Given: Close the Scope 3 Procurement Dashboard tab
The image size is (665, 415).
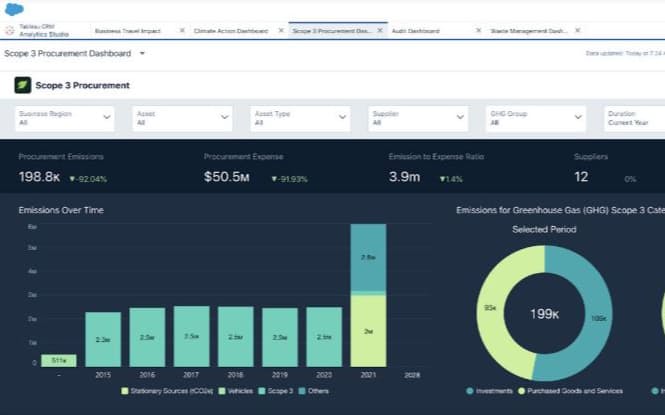Looking at the screenshot, I should click(380, 31).
